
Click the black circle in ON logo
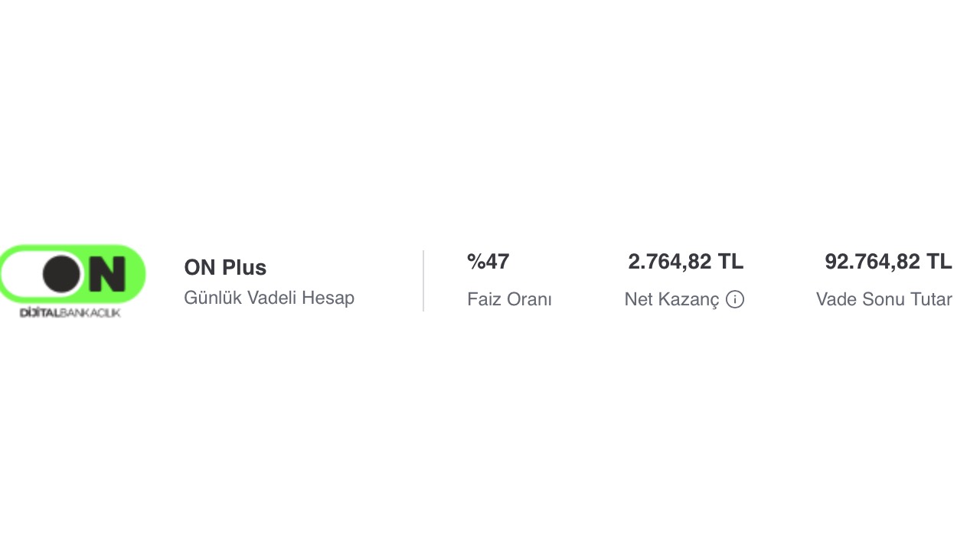(x=62, y=273)
